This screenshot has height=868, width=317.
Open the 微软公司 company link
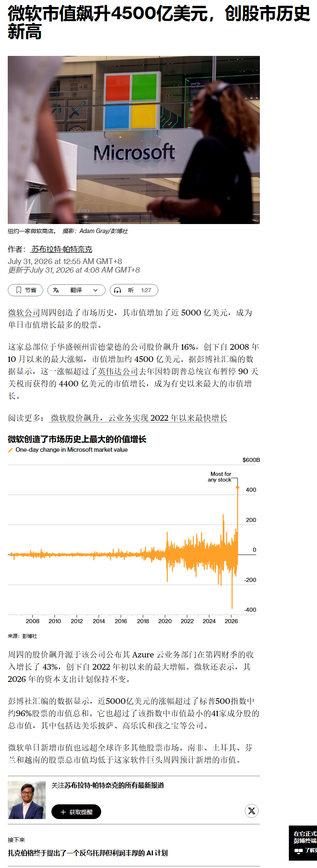click(x=24, y=313)
